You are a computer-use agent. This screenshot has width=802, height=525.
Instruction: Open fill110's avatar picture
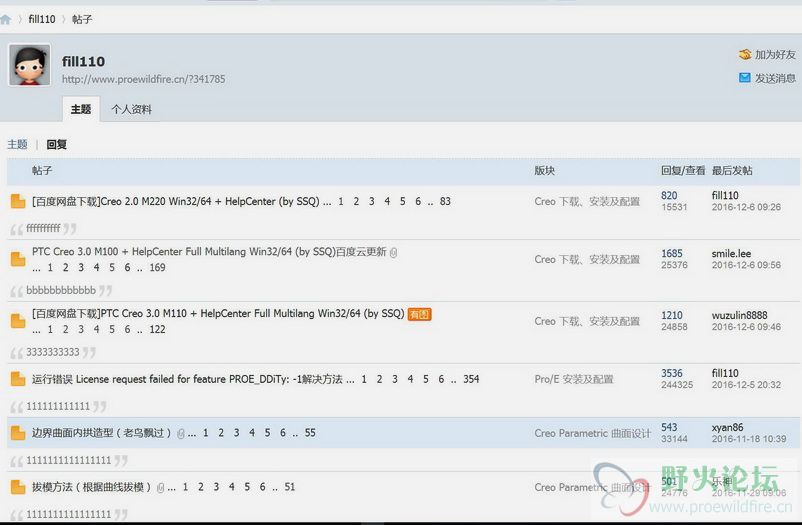[30, 65]
